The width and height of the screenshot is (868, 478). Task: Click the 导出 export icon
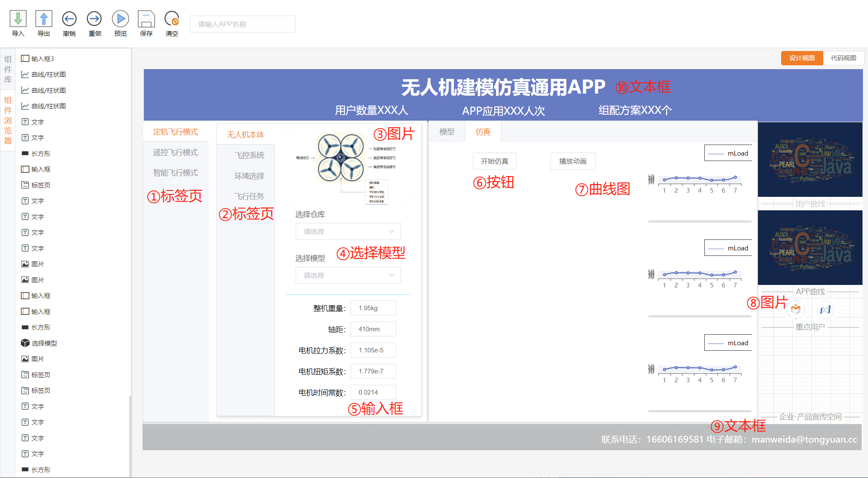[x=44, y=19]
